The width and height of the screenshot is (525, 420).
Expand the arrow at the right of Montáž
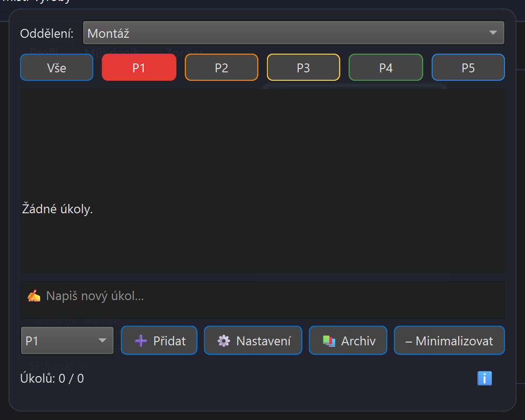(493, 33)
